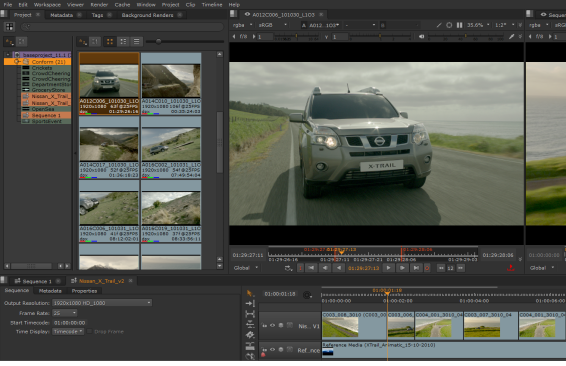Switch the bin to detail list view
The height and width of the screenshot is (366, 566).
pyautogui.click(x=123, y=42)
